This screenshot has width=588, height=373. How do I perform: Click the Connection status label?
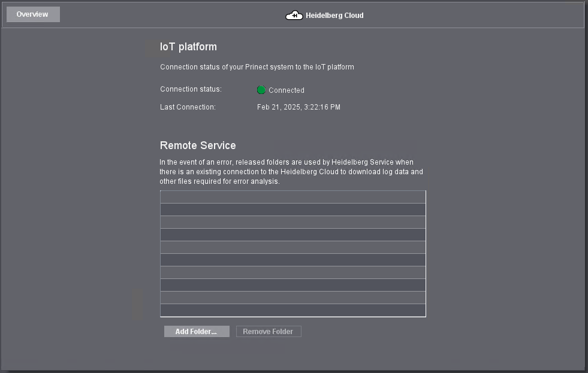(x=191, y=89)
